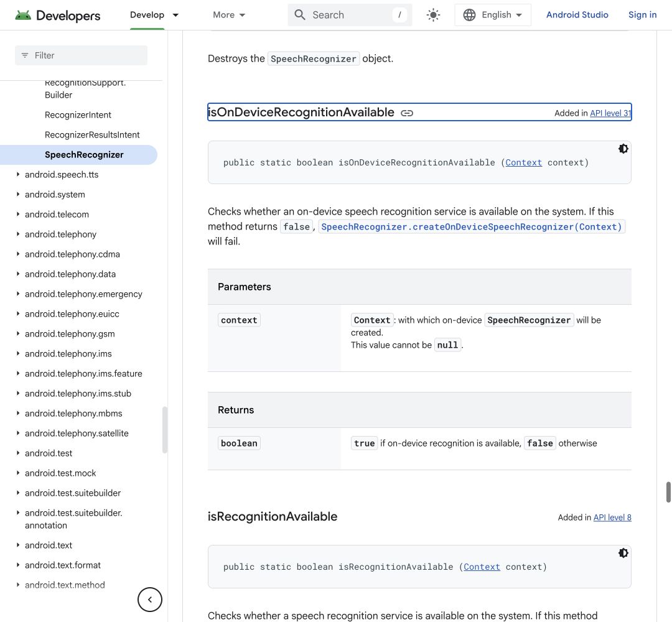Open android.text.method package
This screenshot has width=672, height=622.
65,585
